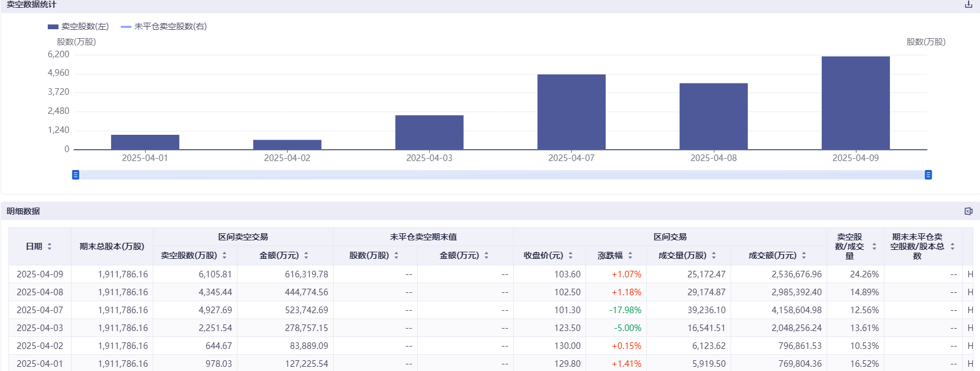Click the 2025-04-07 bar in chart
The image size is (980, 371).
(571, 112)
